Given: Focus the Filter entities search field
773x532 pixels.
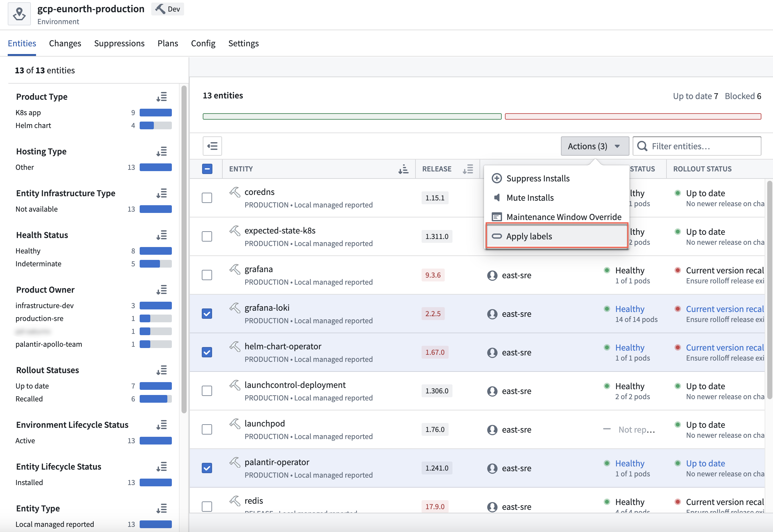Looking at the screenshot, I should (697, 146).
